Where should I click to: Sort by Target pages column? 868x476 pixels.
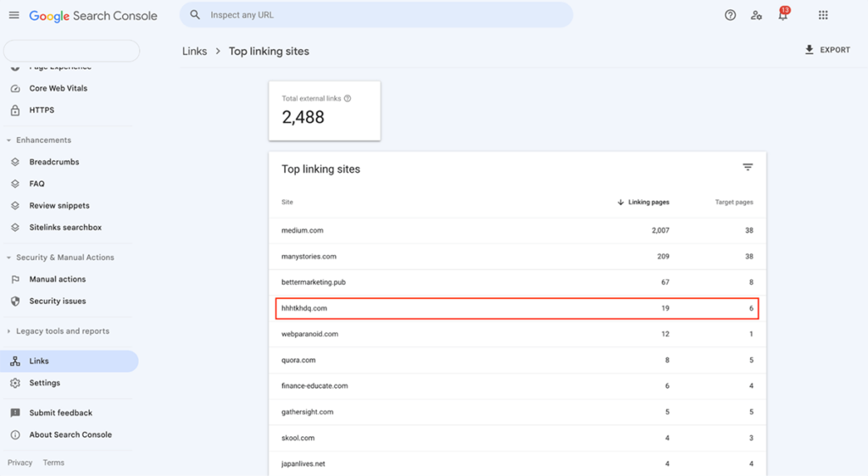[733, 202]
